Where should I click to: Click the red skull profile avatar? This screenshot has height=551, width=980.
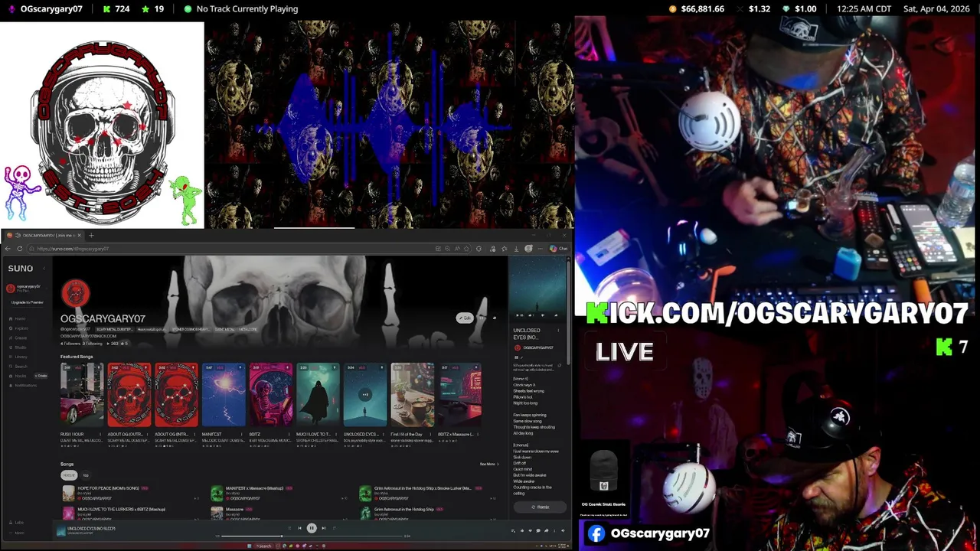75,293
